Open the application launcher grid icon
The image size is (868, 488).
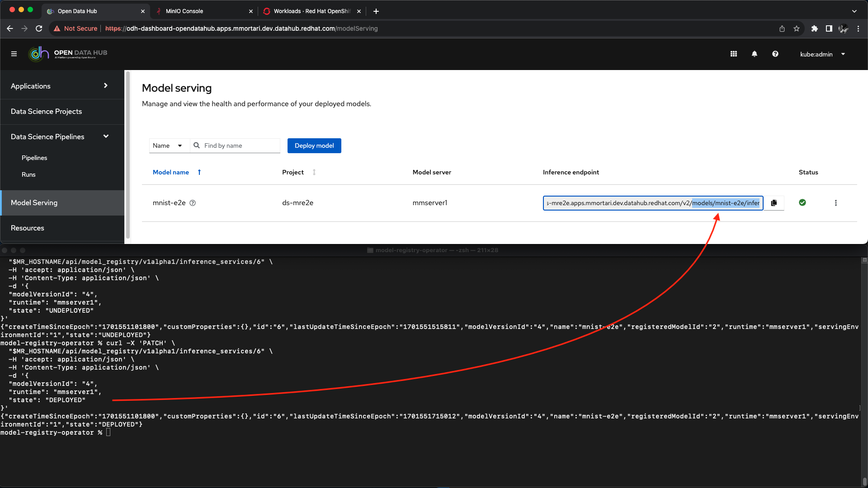(734, 54)
